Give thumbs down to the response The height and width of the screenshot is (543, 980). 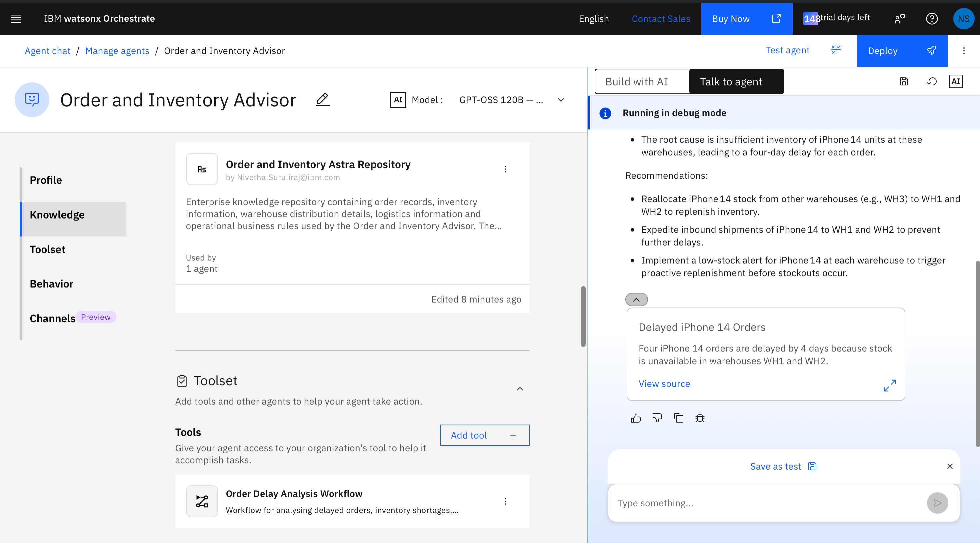coord(657,418)
